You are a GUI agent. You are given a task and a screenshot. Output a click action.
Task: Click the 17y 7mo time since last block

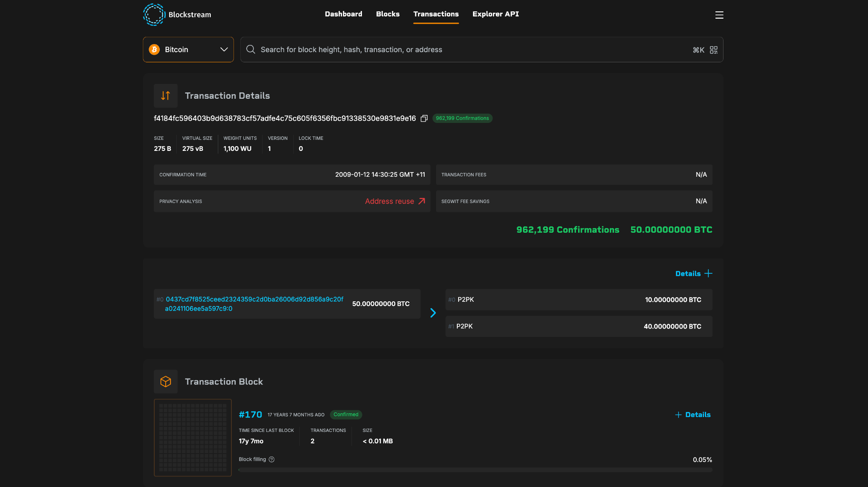pyautogui.click(x=251, y=441)
